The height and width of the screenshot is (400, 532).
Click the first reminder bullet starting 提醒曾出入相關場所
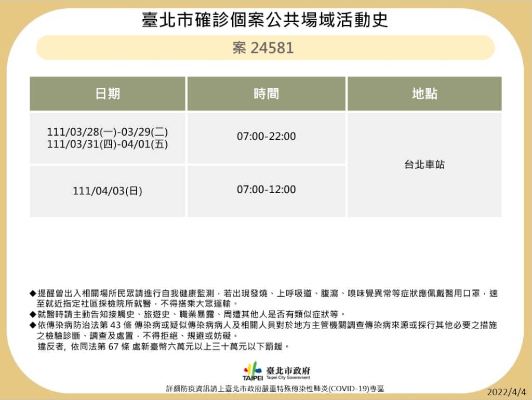pyautogui.click(x=264, y=294)
